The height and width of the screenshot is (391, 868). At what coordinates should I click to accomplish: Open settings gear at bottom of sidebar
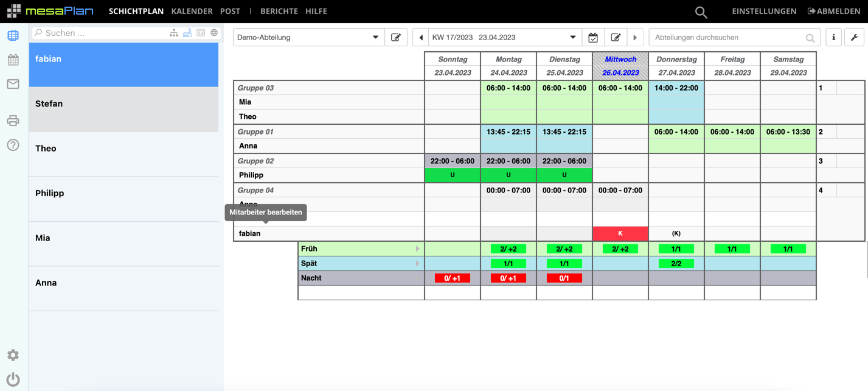tap(13, 355)
